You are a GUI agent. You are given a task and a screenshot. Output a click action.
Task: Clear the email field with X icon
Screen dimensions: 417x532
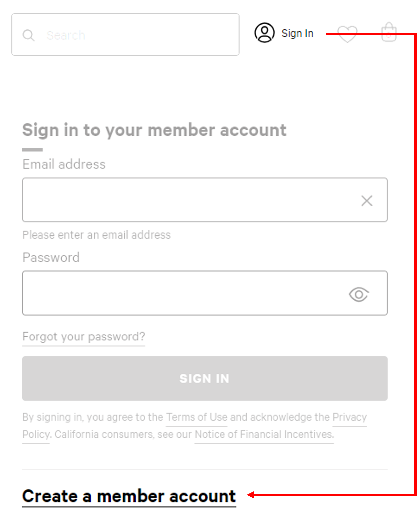pyautogui.click(x=367, y=201)
